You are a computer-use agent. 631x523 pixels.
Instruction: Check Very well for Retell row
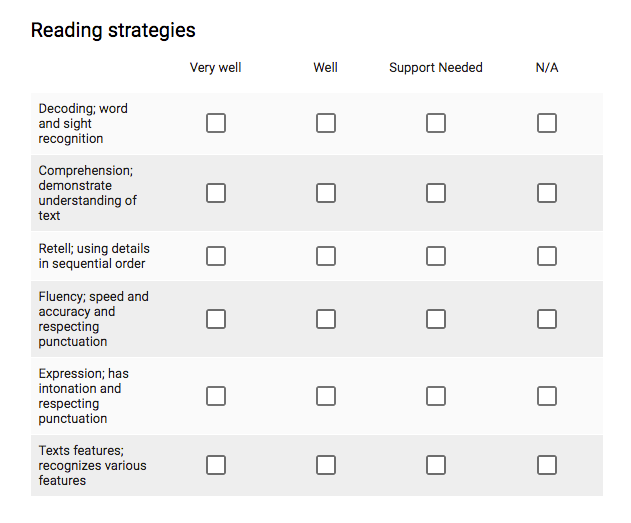pyautogui.click(x=216, y=256)
